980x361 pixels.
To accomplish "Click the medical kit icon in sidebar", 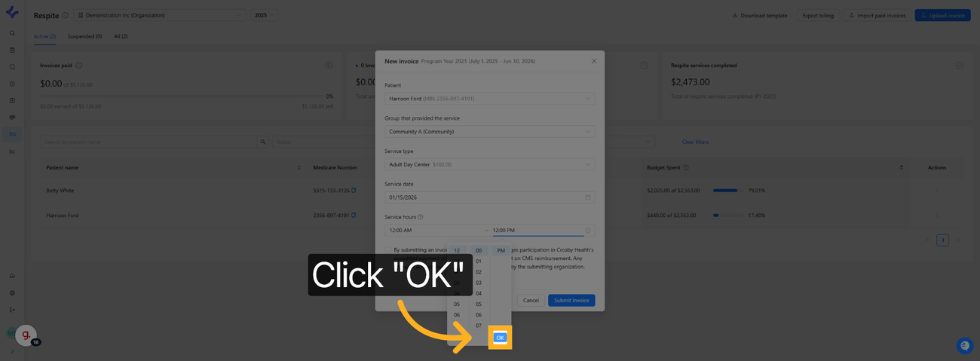I will coord(12,100).
